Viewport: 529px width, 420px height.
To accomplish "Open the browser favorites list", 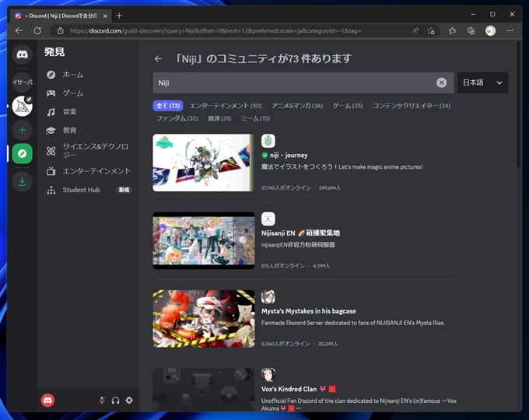I will pos(453,31).
